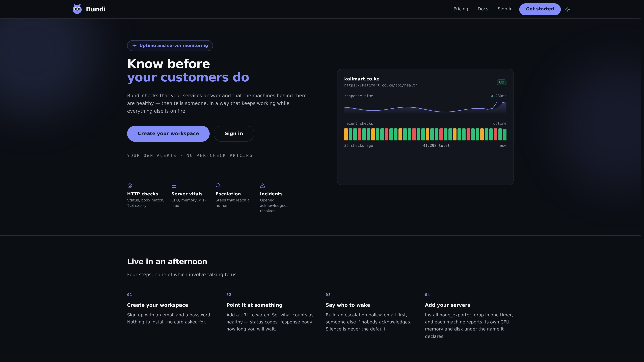Click the uptime label
Image resolution: width=644 pixels, height=362 pixels.
pyautogui.click(x=500, y=123)
